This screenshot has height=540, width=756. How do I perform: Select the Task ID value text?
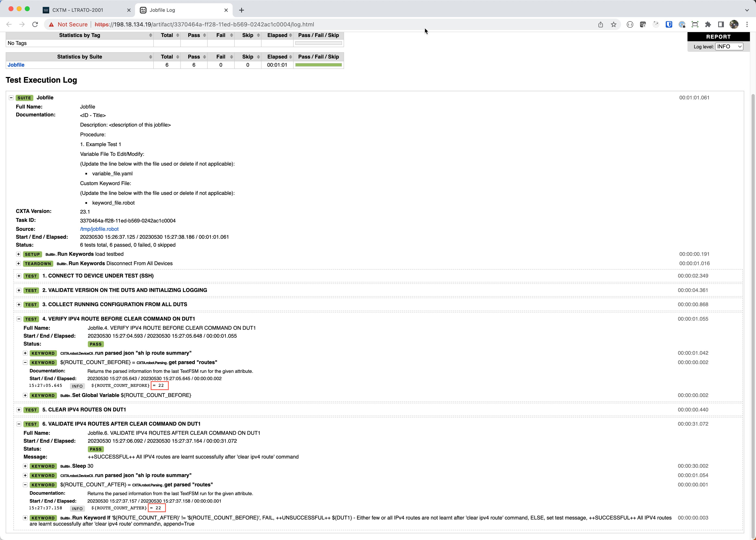(128, 221)
